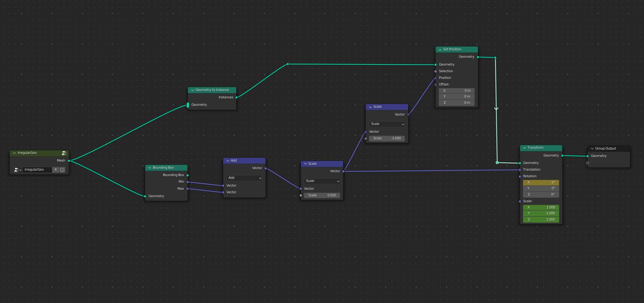Collapse the Group Output node
644x303 pixels.
[592, 149]
